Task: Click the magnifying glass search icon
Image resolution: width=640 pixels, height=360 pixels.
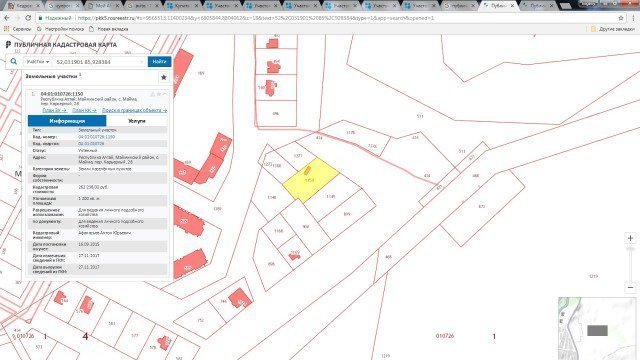Action: (x=13, y=62)
